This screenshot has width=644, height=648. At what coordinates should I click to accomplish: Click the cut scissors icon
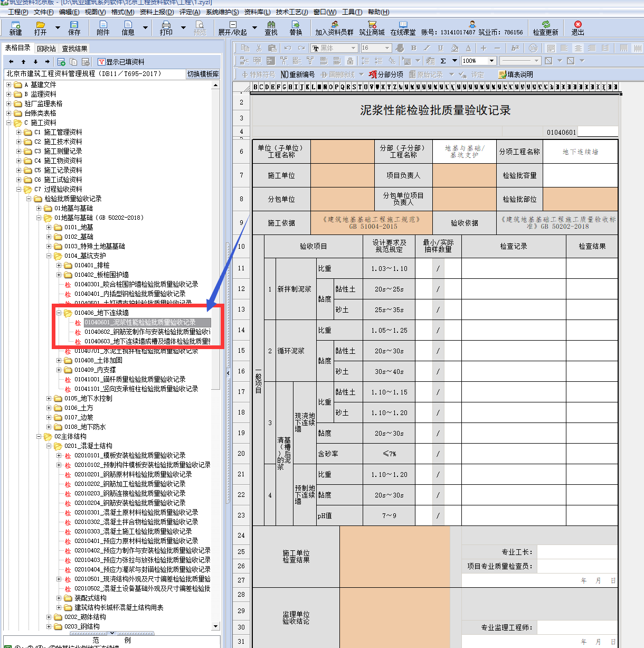tap(259, 48)
